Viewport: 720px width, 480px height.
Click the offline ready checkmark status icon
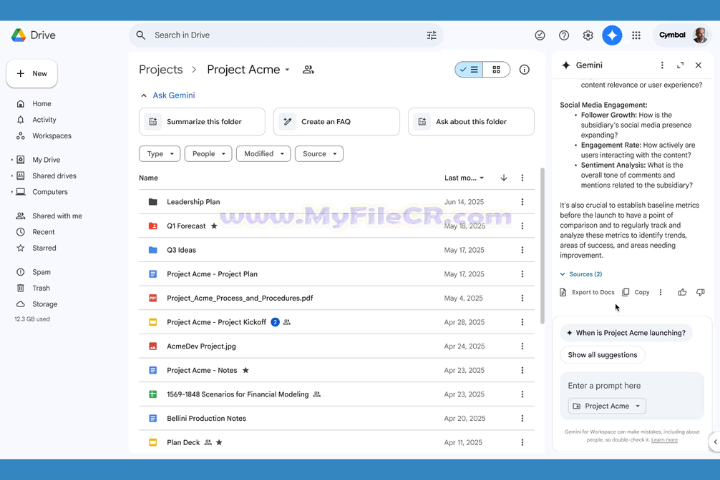pyautogui.click(x=540, y=35)
